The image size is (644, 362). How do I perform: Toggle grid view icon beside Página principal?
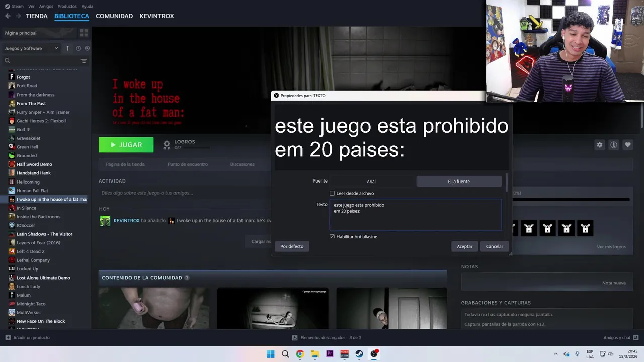(84, 33)
